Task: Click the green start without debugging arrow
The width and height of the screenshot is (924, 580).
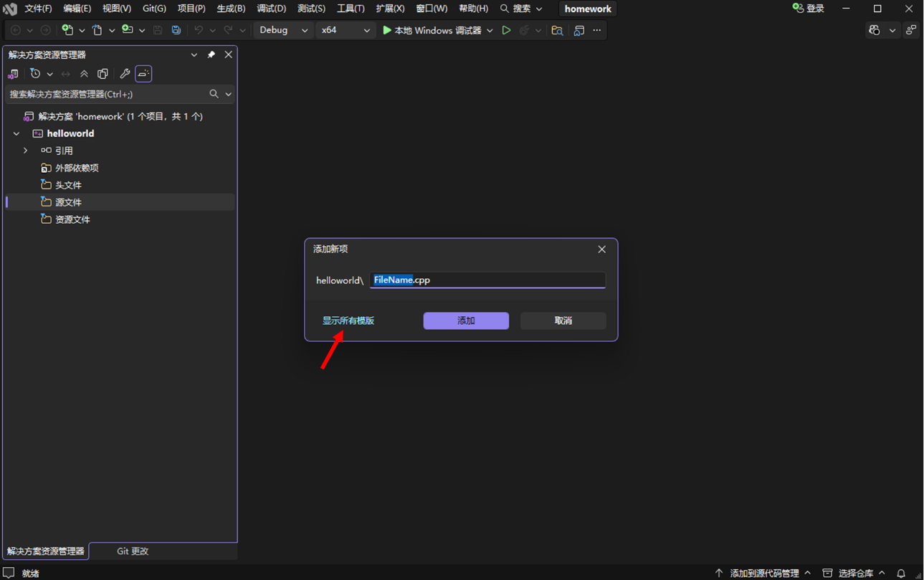Action: click(x=506, y=30)
